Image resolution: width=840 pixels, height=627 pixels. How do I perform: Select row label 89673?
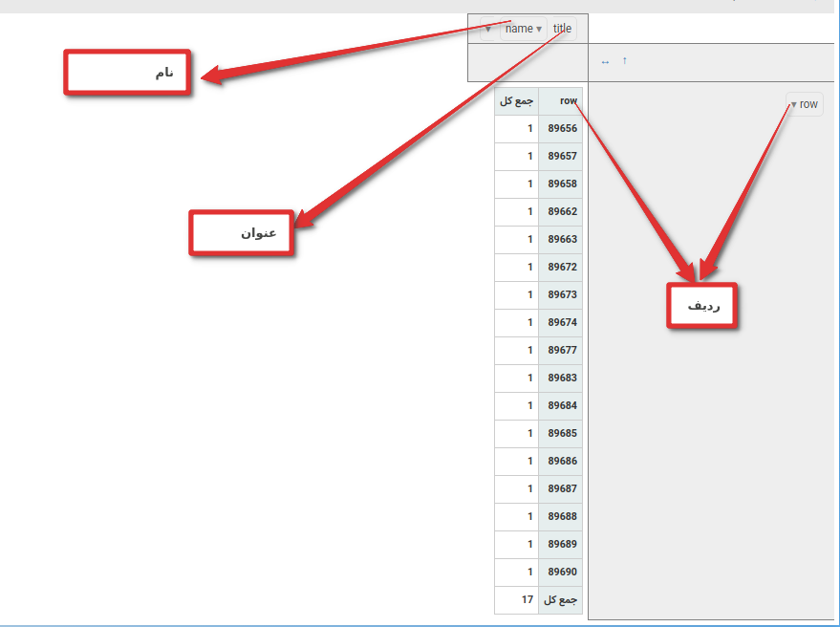pyautogui.click(x=560, y=295)
